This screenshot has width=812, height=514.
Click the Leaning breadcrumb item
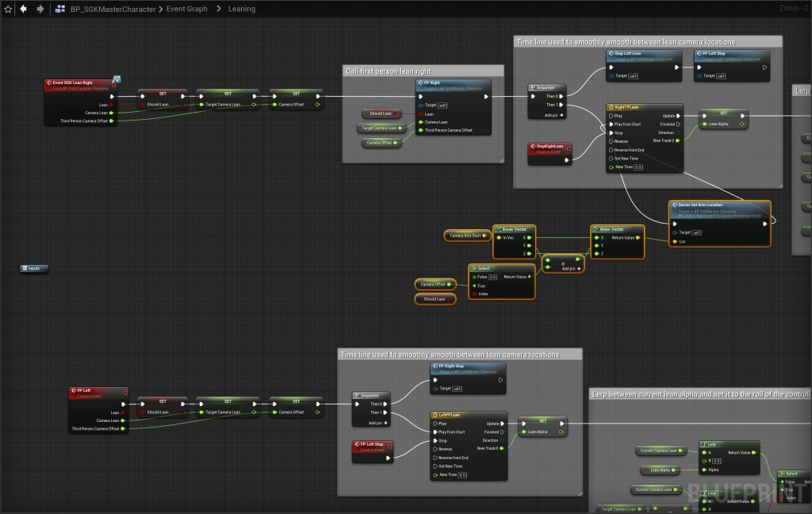point(242,9)
